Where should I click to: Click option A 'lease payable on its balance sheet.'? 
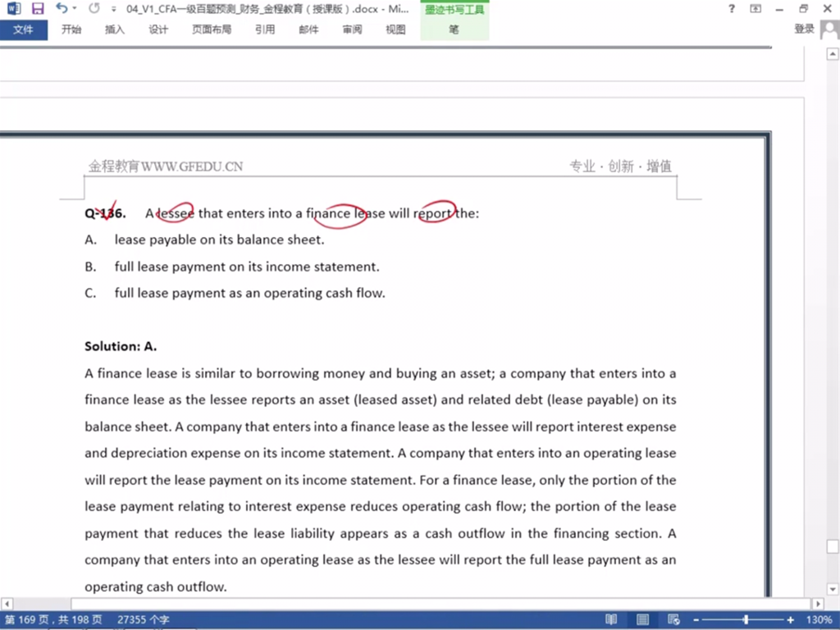pos(219,240)
